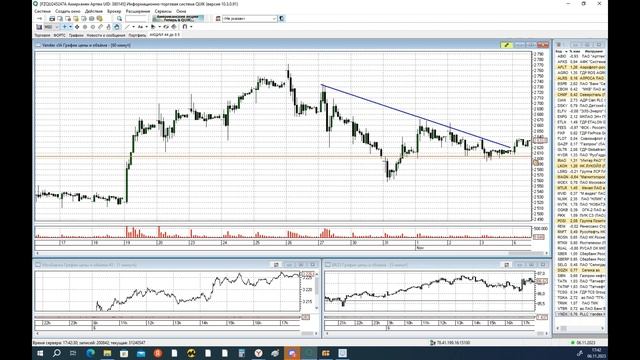The image size is (640, 360).
Task: Select the MAGN row in the quotes table
Action: (580, 177)
